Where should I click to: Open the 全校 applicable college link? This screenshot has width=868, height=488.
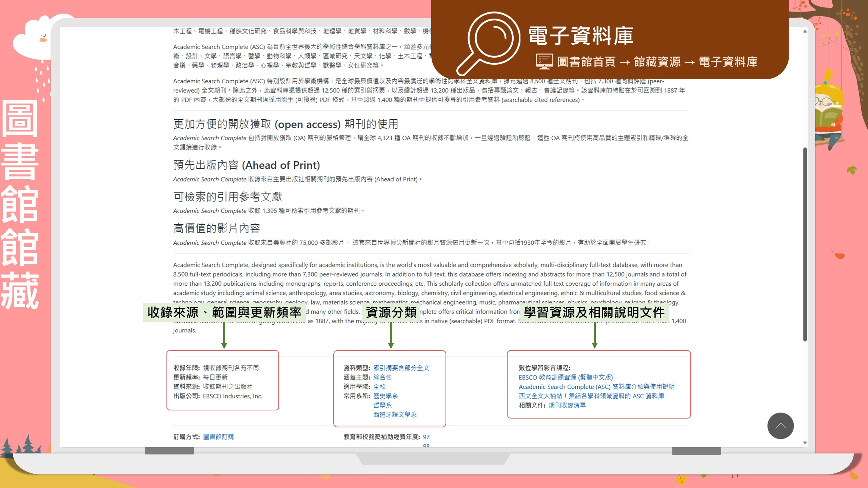coord(379,387)
